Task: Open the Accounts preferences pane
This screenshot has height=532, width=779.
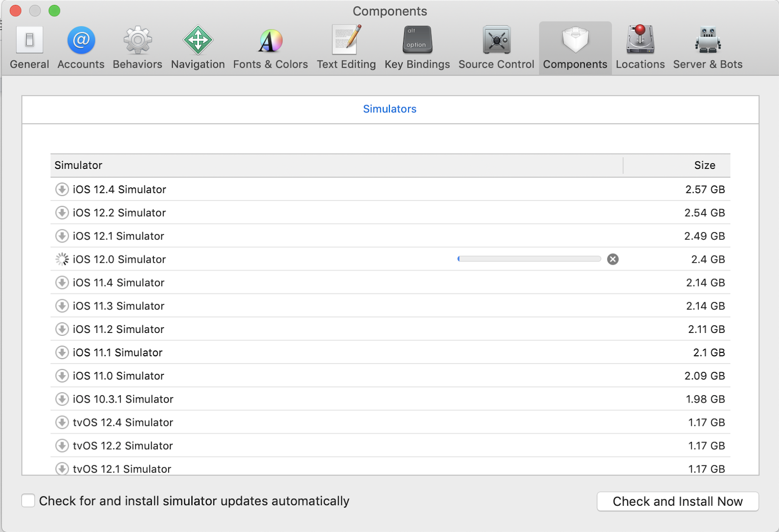Action: (x=81, y=48)
